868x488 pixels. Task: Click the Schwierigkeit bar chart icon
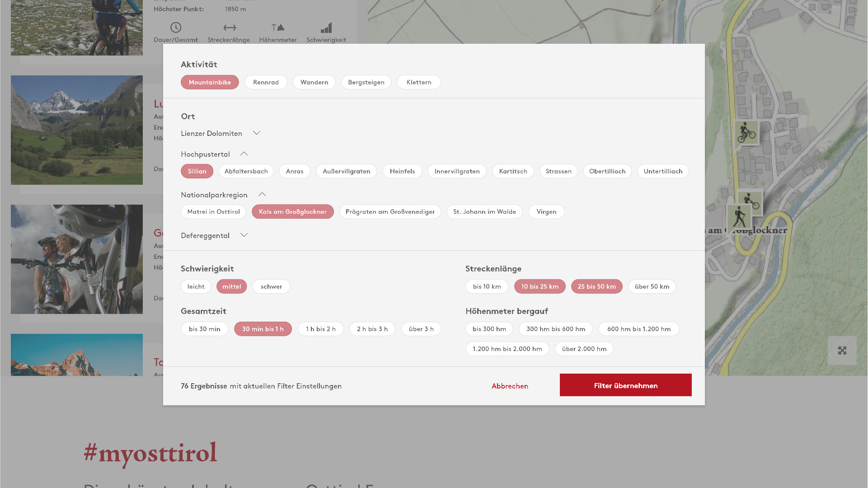(326, 28)
